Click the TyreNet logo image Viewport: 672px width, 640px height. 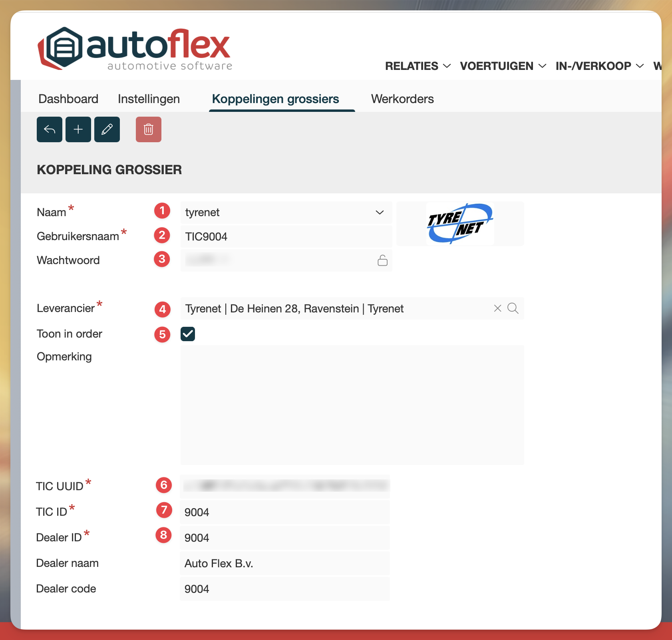pos(460,223)
